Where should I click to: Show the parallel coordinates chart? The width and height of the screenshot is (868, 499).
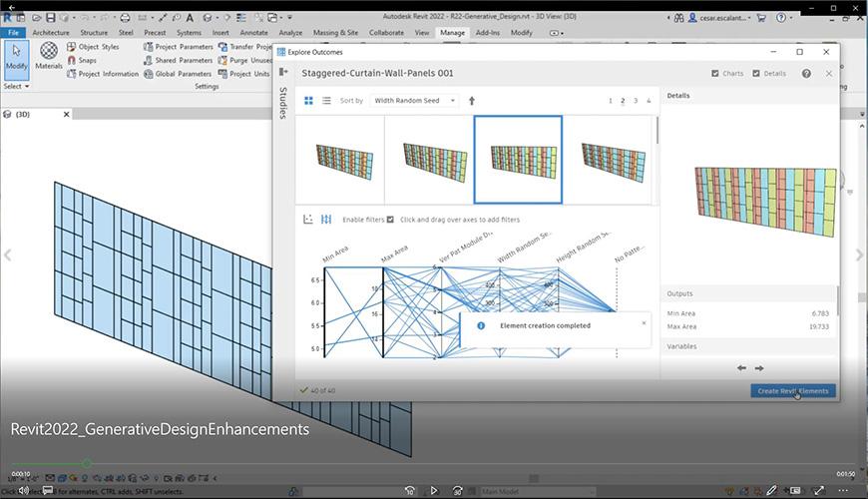326,220
